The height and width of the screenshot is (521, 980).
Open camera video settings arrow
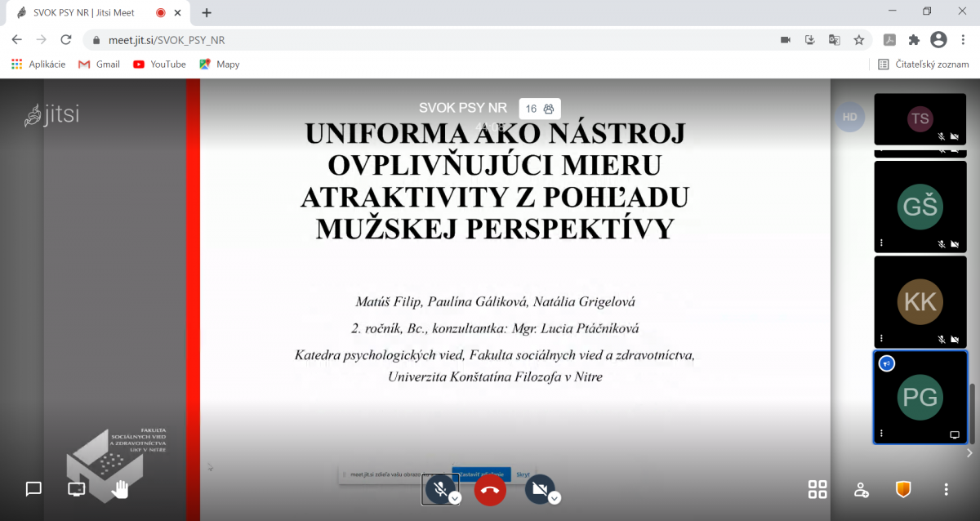point(555,497)
